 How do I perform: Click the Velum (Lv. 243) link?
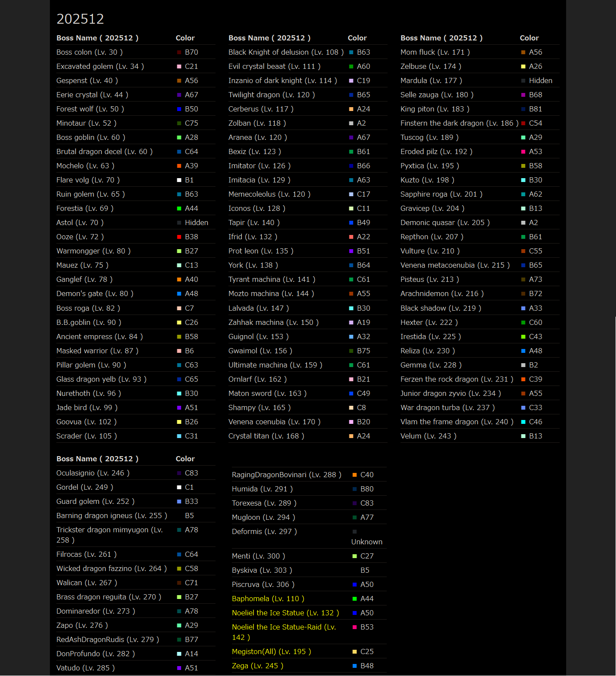[428, 436]
